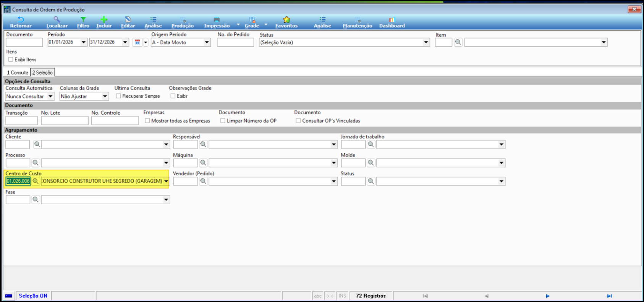The width and height of the screenshot is (644, 302).
Task: Expand the Status (Seleção Vazia) dropdown
Action: point(426,42)
